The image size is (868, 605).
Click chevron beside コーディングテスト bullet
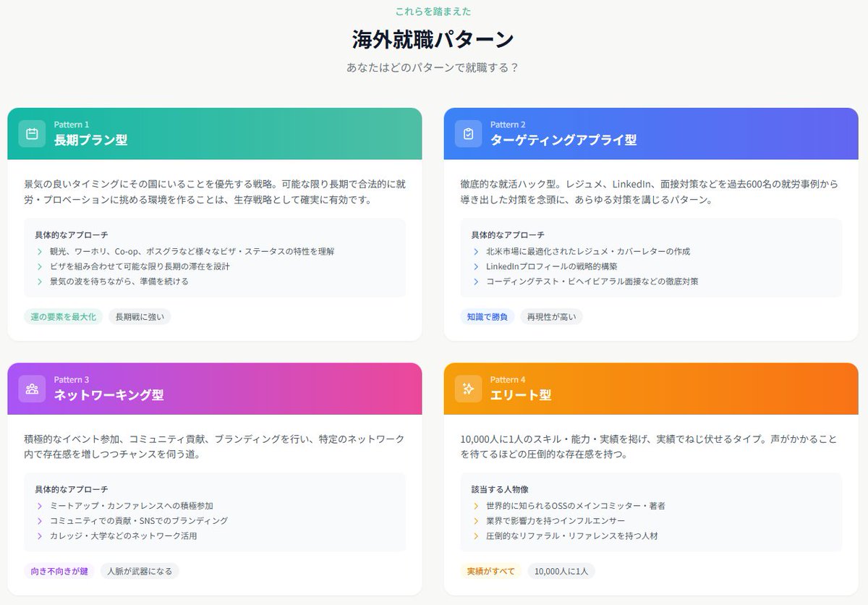tap(476, 281)
